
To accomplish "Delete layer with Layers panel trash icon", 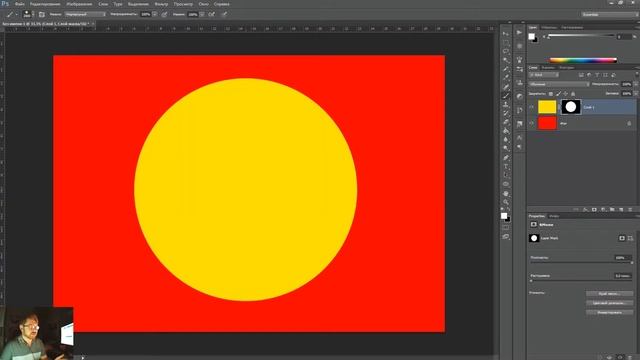I will click(630, 209).
